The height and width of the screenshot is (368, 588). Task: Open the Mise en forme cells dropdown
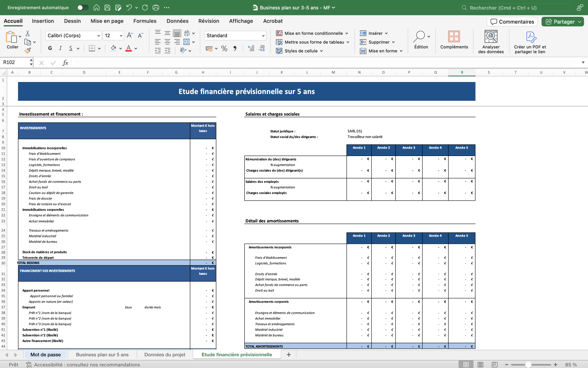(381, 51)
